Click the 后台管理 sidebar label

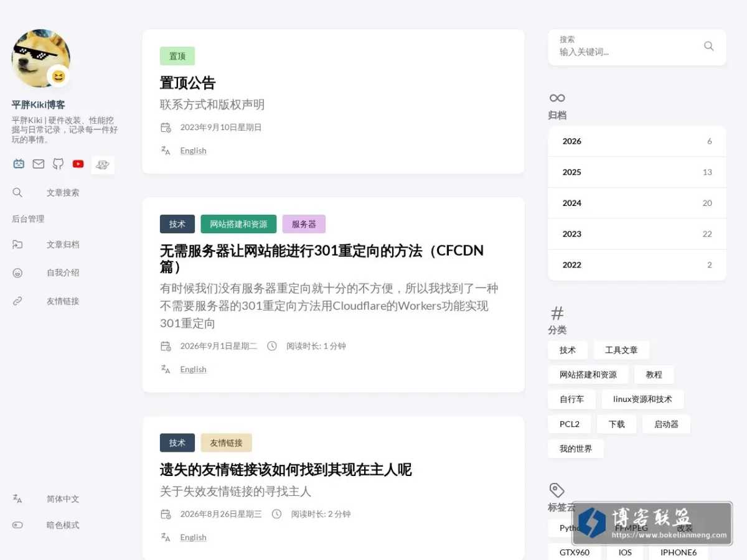tap(28, 219)
